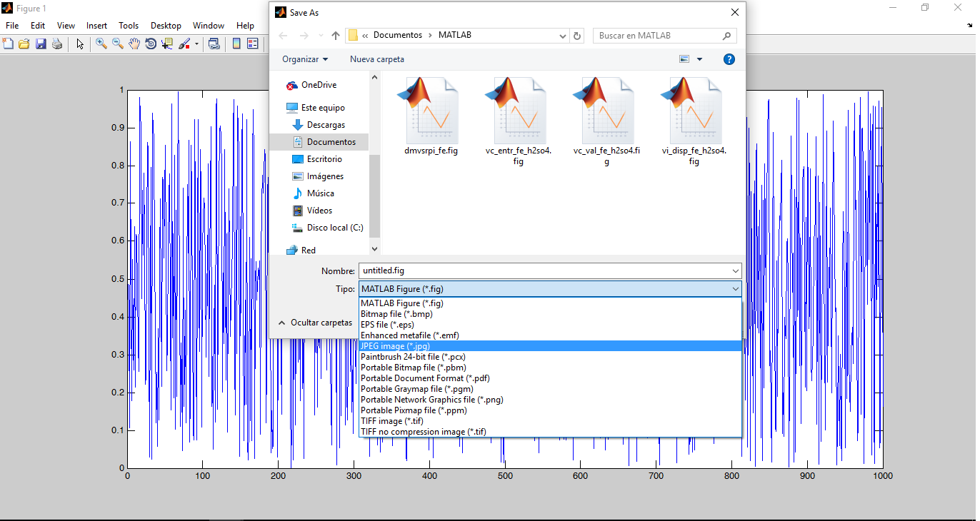Select the Brush/Select Data tool
Viewport: 980px width, 521px height.
[184, 44]
